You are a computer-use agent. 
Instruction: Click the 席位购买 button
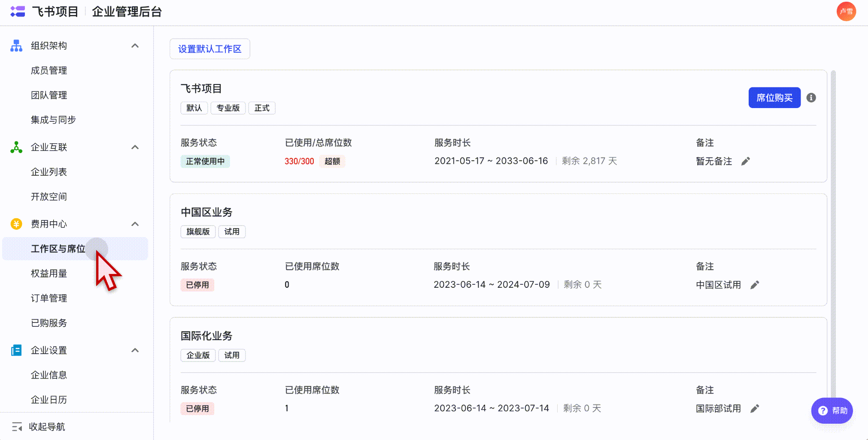point(774,98)
